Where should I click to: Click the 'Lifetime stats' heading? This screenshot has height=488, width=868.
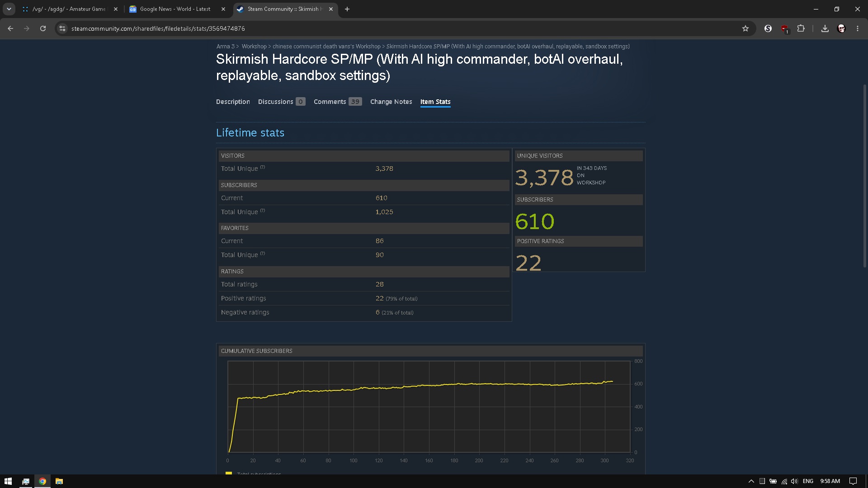click(x=250, y=133)
